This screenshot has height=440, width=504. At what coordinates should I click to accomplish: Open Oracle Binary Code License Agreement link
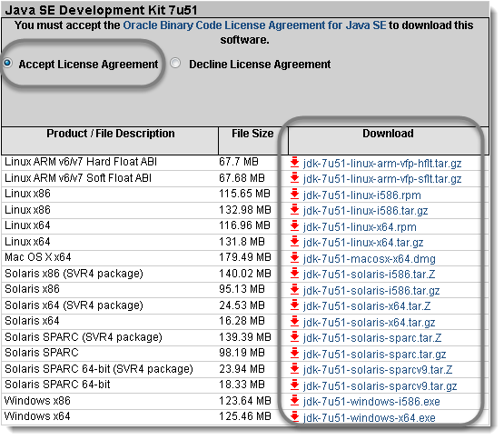pyautogui.click(x=254, y=25)
